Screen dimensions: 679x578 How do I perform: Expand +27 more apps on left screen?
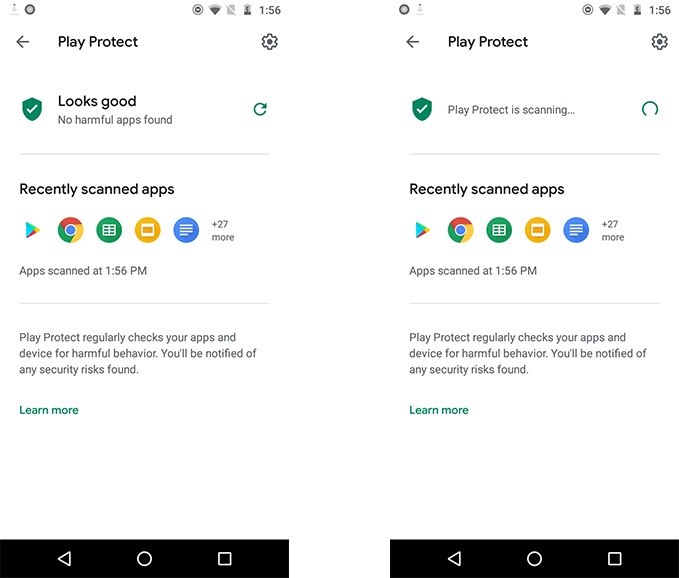[x=223, y=231]
